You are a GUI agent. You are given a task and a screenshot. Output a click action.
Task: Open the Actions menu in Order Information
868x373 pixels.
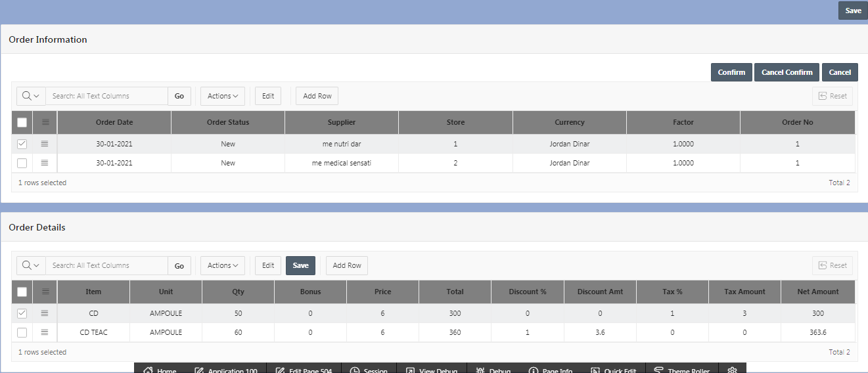click(x=223, y=96)
